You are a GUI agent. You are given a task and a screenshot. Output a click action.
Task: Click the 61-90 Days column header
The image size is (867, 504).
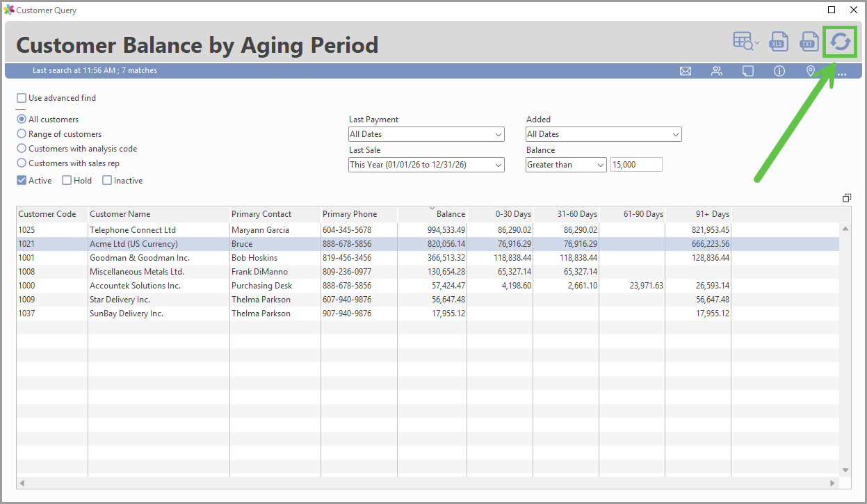click(632, 214)
